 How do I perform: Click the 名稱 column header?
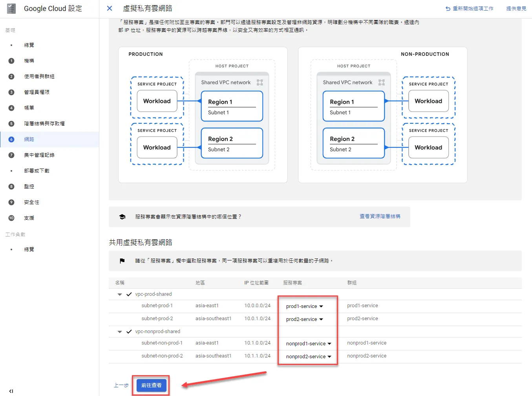120,283
